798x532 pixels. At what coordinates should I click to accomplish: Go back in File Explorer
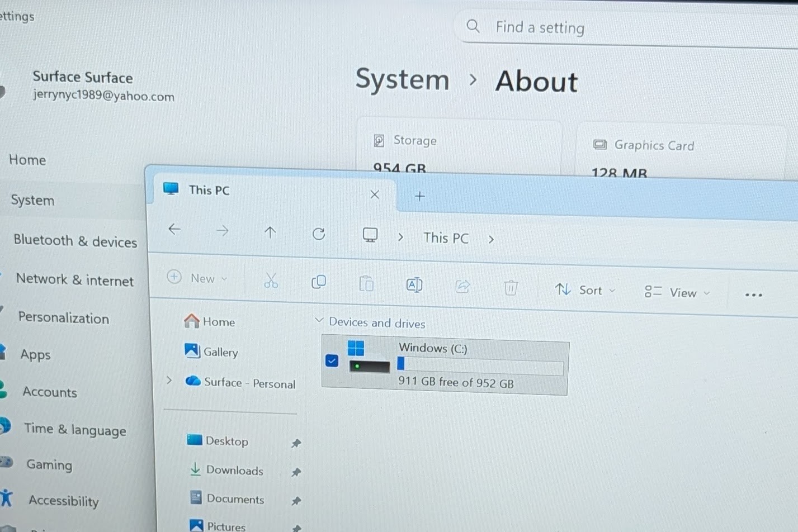click(174, 229)
